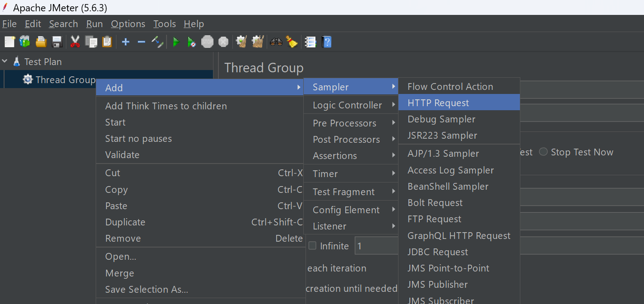This screenshot has width=644, height=304.
Task: Choose Save Selection As... option
Action: pos(200,290)
